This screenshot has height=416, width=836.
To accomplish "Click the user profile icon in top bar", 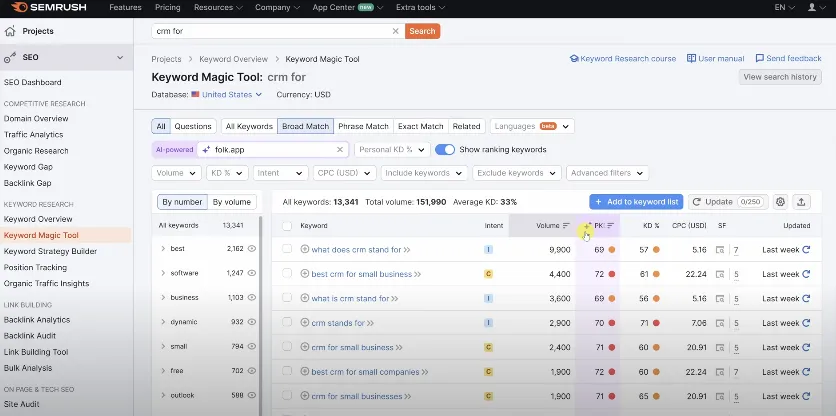I will pyautogui.click(x=811, y=7).
